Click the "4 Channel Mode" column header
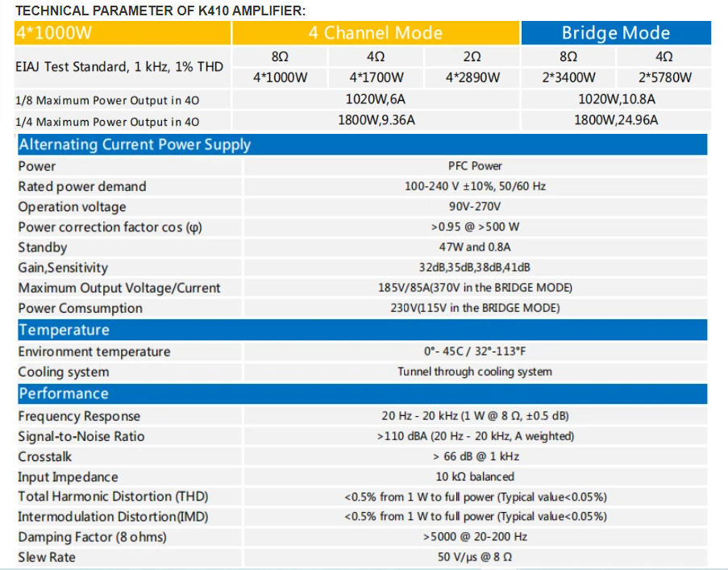 click(x=375, y=33)
